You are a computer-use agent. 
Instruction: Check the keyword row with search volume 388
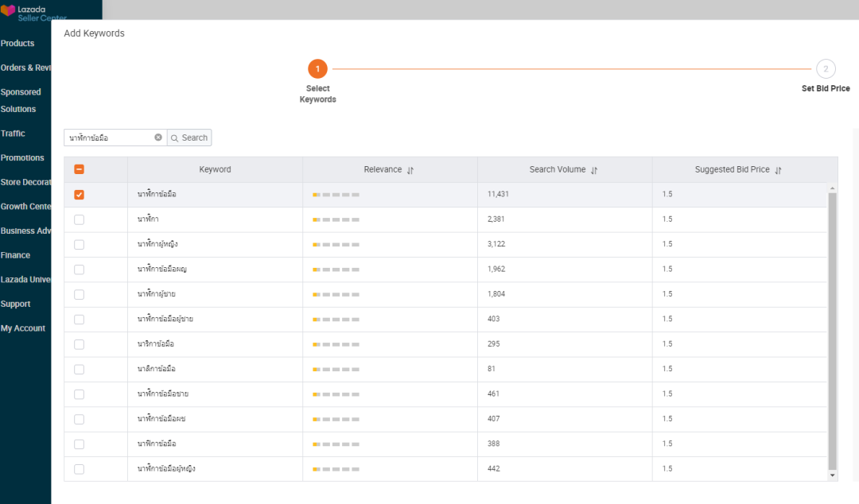click(x=79, y=444)
